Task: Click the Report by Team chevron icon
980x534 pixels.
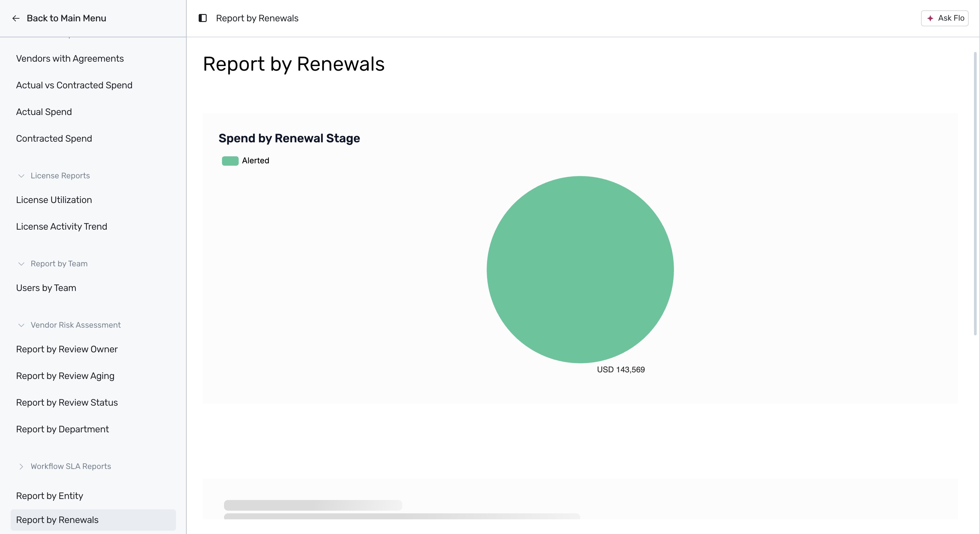Action: [x=21, y=264]
